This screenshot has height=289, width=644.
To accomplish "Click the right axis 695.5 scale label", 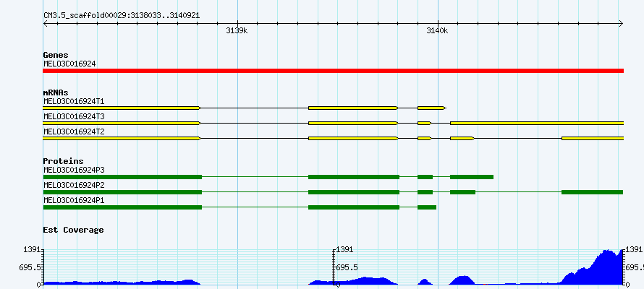I will point(635,267).
